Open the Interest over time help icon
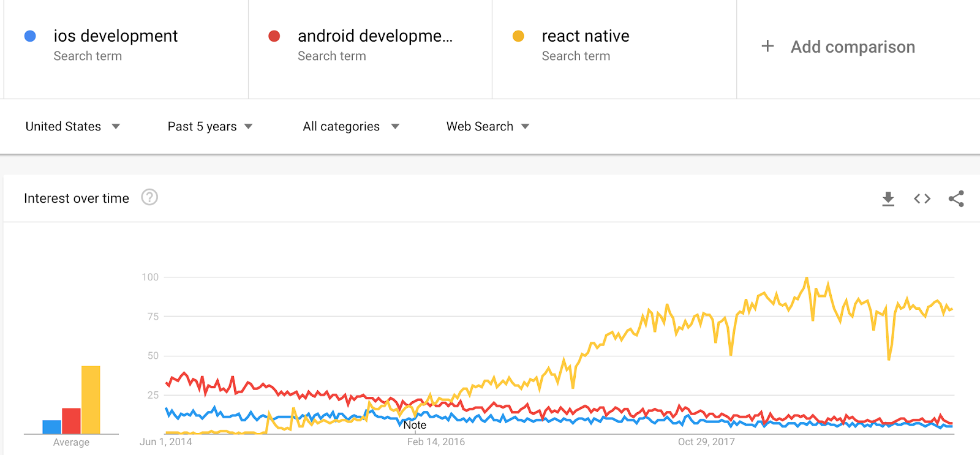The width and height of the screenshot is (980, 455). coord(149,197)
